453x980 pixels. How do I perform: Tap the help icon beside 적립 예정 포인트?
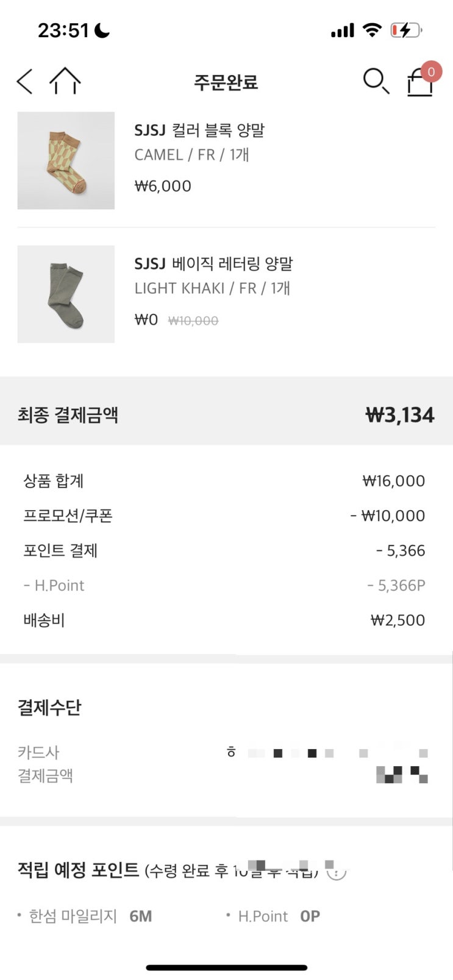[337, 872]
